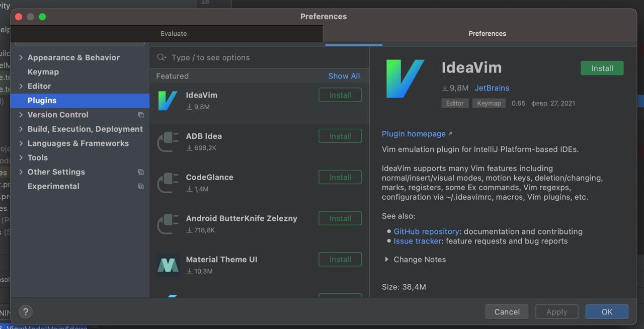Click the Material Theme UI plugin icon

(168, 265)
